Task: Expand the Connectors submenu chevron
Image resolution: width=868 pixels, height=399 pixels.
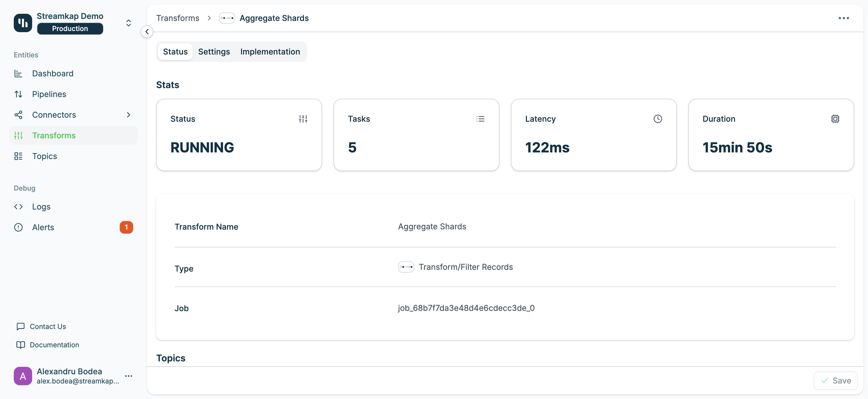Action: pyautogui.click(x=128, y=115)
